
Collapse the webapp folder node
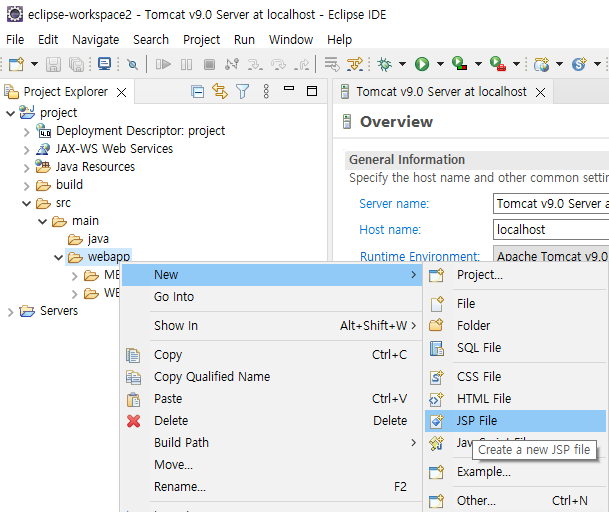(58, 257)
